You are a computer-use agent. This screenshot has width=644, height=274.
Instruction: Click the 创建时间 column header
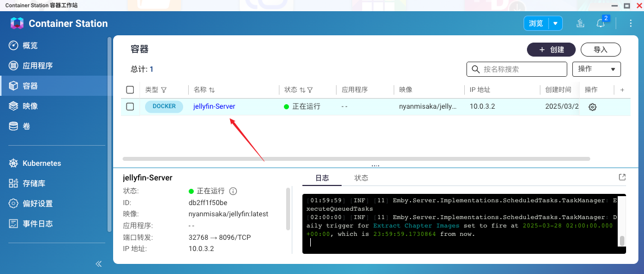[x=558, y=90]
